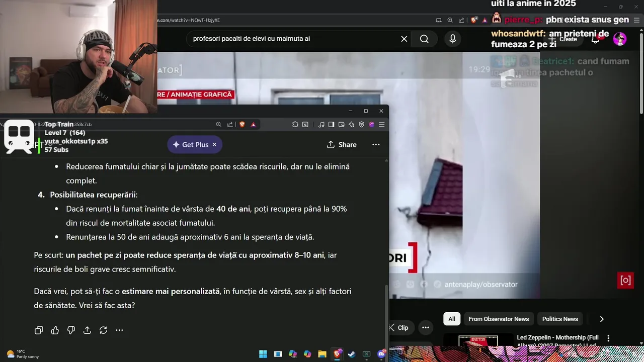Open Brave Shields icon in front browser
644x362 pixels.
242,125
